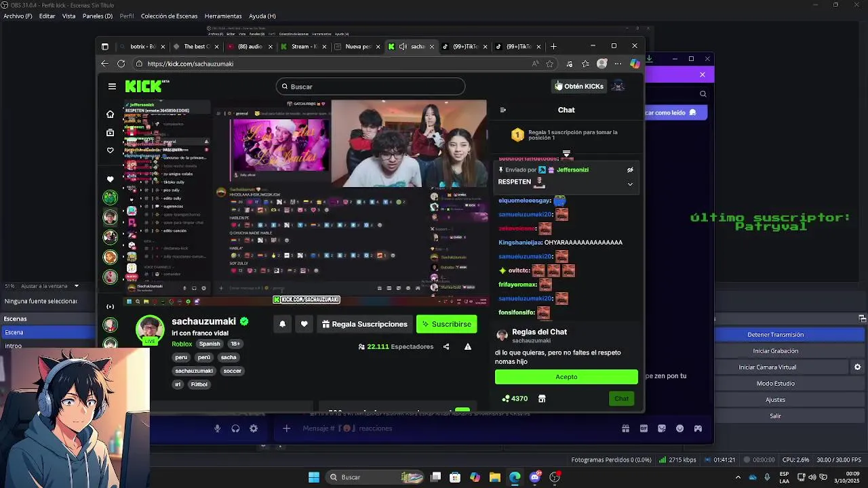Open Modo Estudio in OBS

click(775, 384)
